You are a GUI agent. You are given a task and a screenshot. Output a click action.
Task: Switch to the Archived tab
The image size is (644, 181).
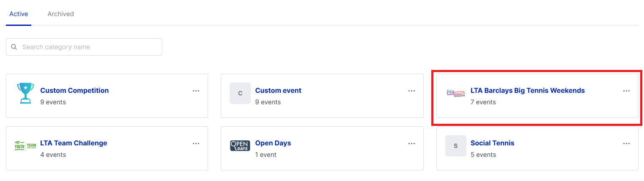(x=60, y=14)
